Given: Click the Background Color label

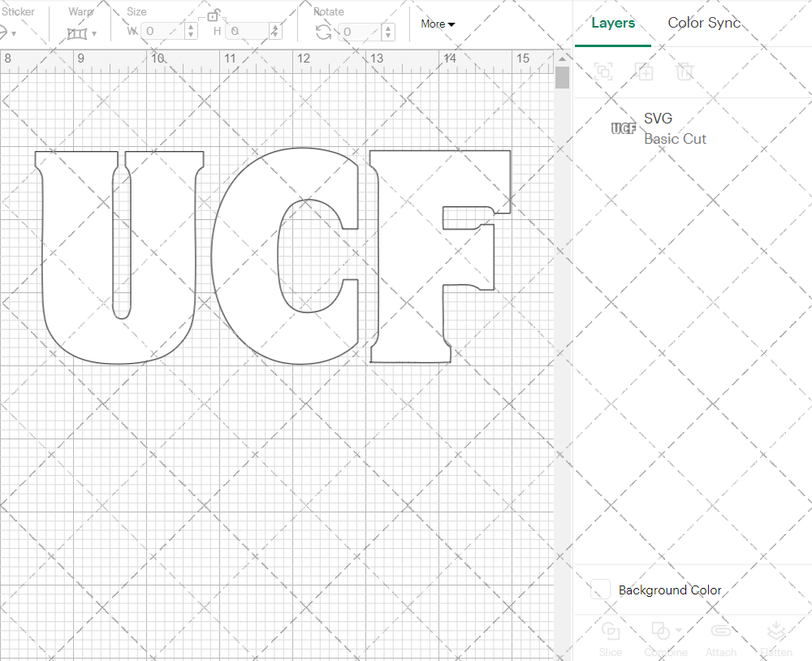Looking at the screenshot, I should pos(670,590).
